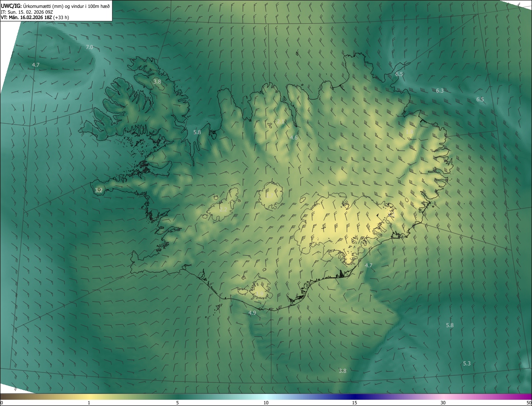
Task: Click the round Hofsjökull glacier outline in central Iceland
Action: coord(270,195)
